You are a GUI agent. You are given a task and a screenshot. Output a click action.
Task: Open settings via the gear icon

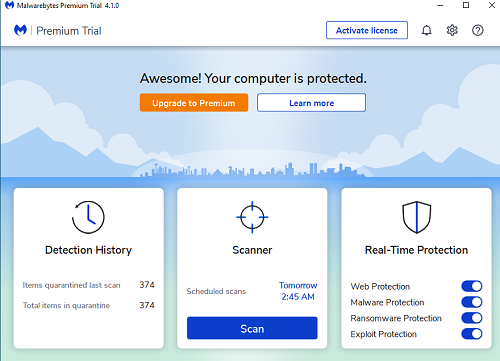pos(452,30)
